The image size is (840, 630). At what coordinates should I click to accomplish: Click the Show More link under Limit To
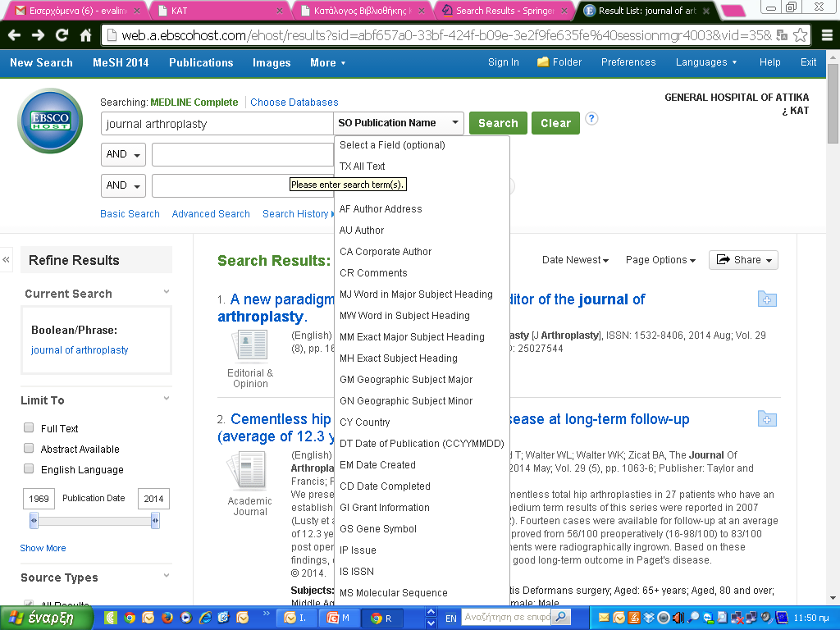click(43, 548)
